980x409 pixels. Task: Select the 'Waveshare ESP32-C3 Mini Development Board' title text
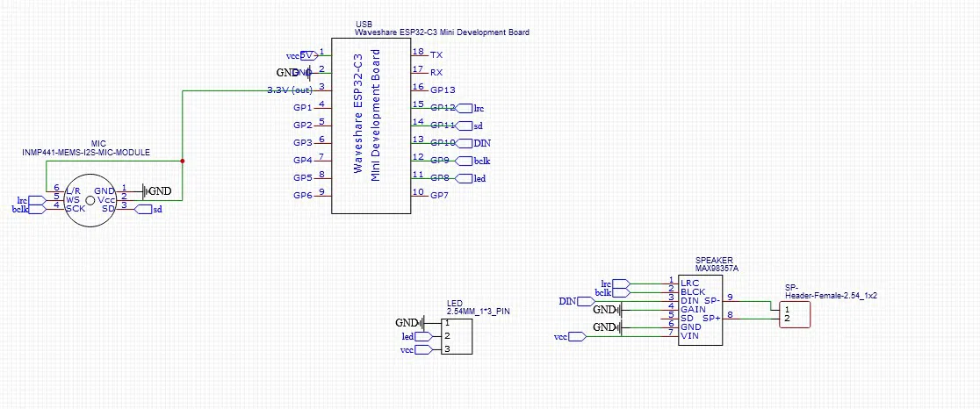point(442,32)
